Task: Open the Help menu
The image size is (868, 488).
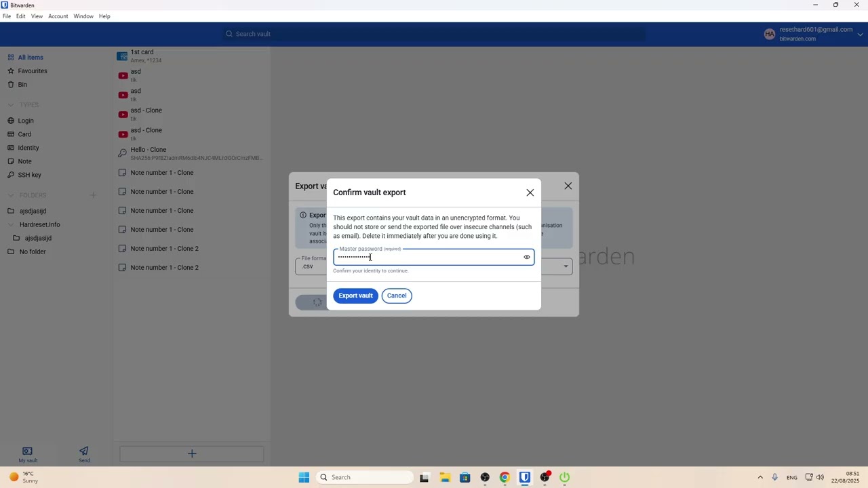Action: coord(104,16)
